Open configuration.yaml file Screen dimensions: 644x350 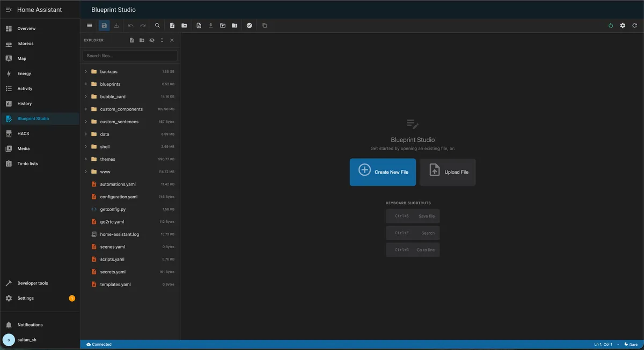(130, 197)
